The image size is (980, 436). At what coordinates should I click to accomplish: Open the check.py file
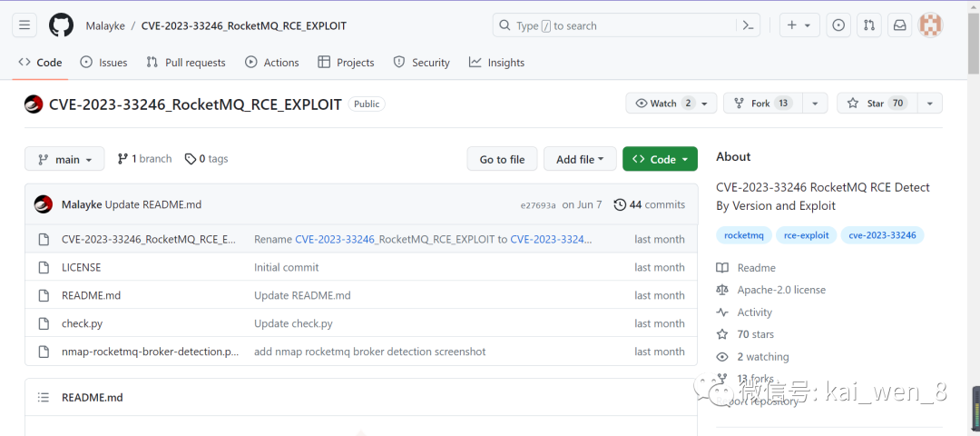click(82, 323)
